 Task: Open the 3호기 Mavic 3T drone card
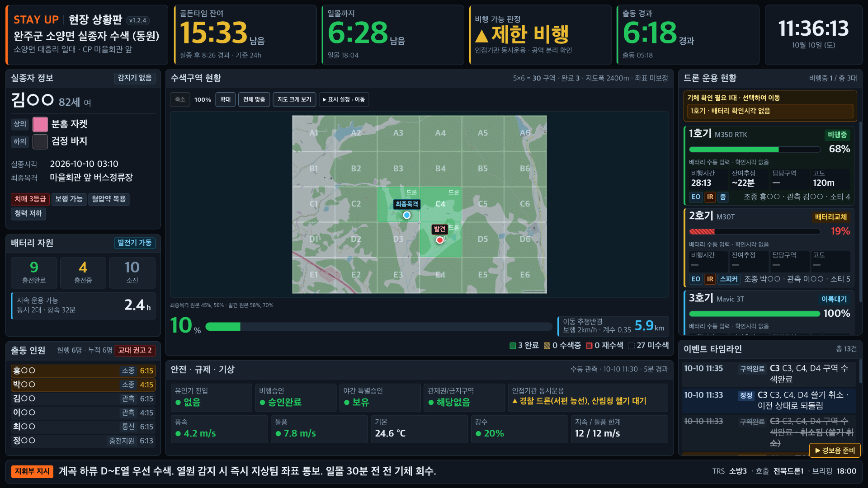769,313
